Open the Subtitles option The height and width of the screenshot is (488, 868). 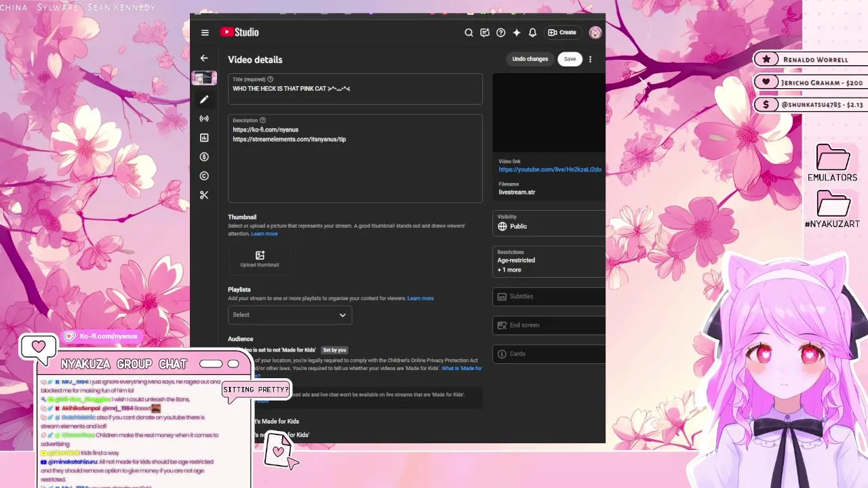[x=549, y=296]
